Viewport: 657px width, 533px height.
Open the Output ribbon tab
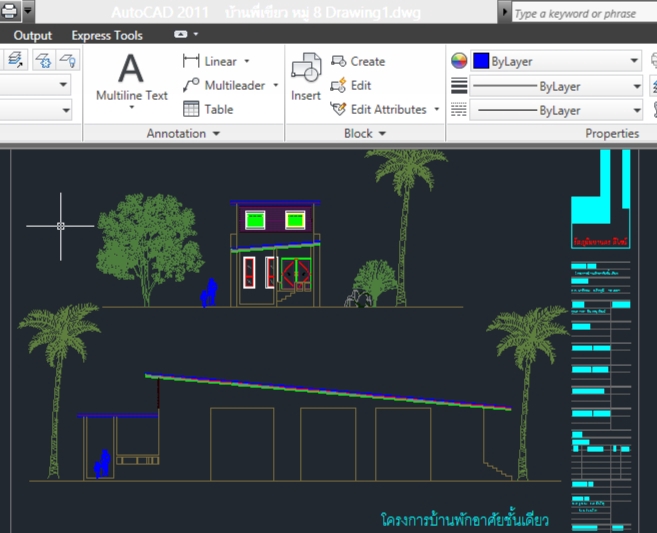coord(33,36)
